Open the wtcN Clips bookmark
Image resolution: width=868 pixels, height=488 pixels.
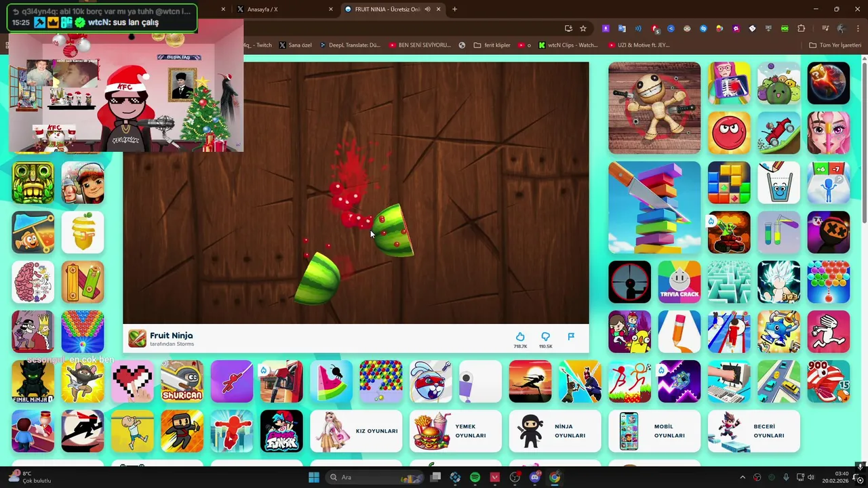568,45
